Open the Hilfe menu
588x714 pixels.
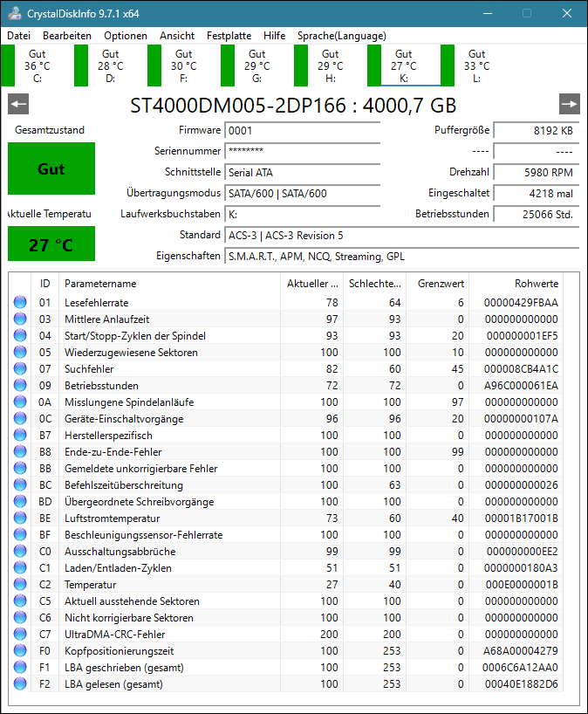tap(275, 36)
